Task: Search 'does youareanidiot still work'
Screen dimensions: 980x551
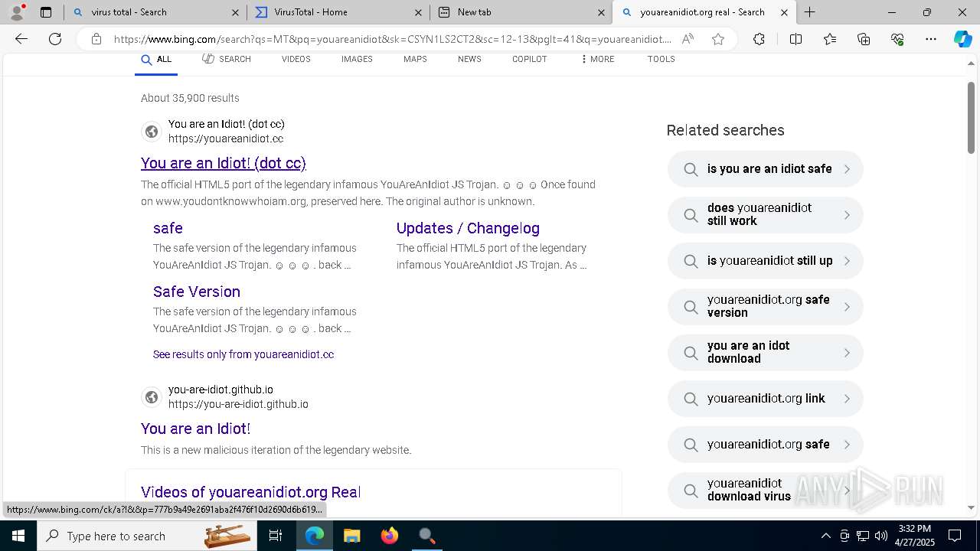Action: pos(766,215)
